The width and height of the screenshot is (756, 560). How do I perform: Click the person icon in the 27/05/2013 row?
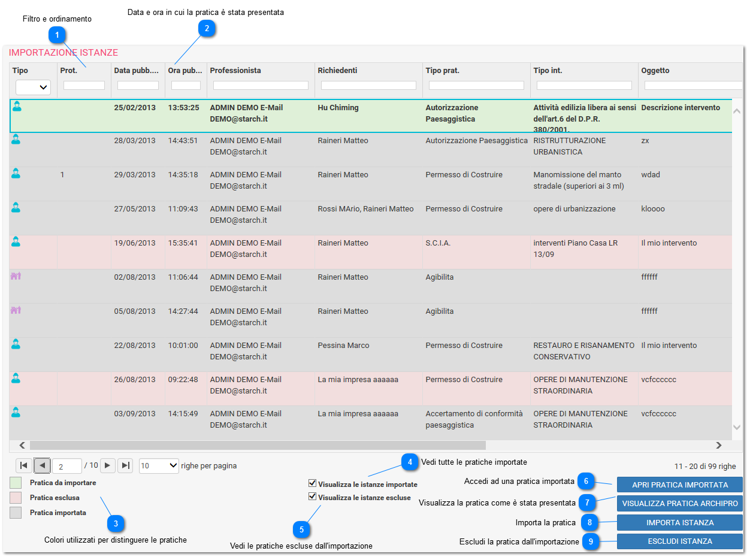[x=16, y=208]
